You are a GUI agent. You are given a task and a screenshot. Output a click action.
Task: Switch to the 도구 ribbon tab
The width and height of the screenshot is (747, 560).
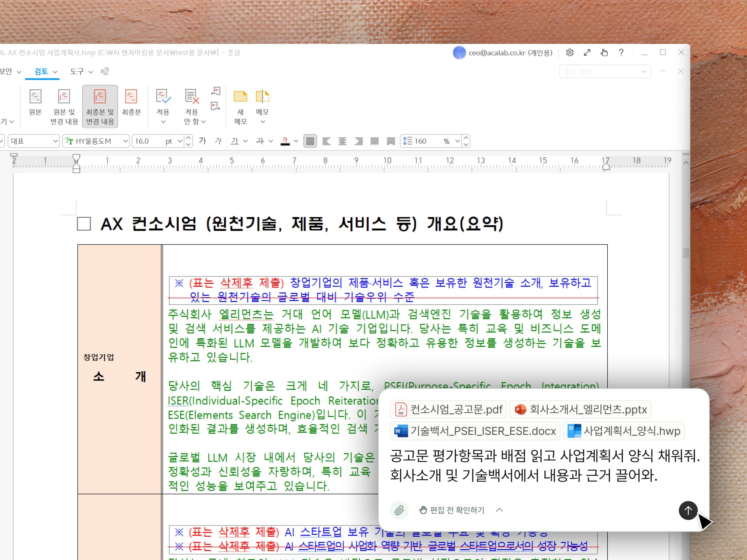[x=77, y=71]
